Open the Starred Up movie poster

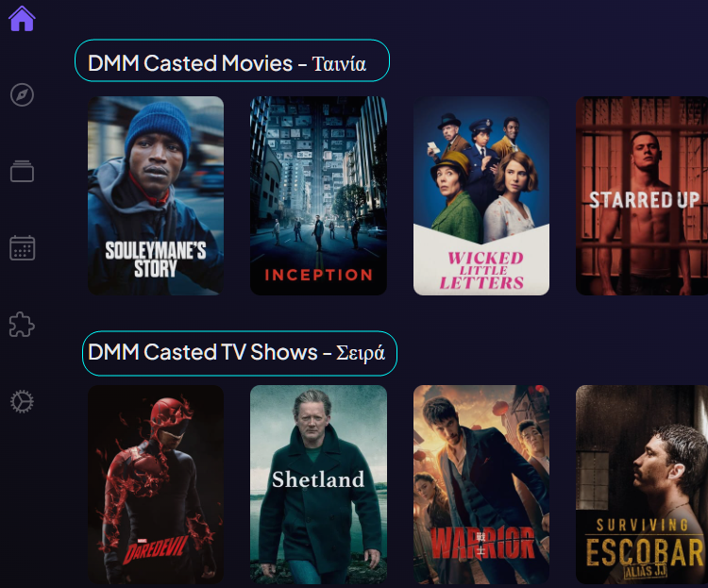click(x=642, y=195)
